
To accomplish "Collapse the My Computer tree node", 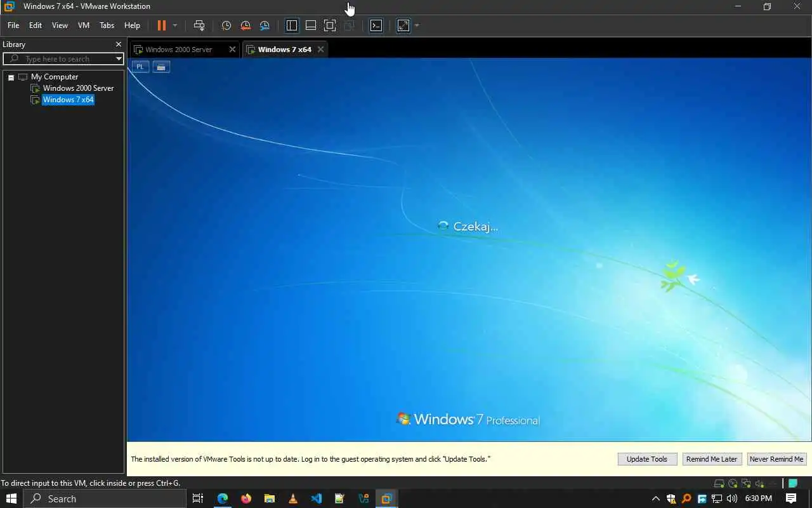I will coord(11,77).
